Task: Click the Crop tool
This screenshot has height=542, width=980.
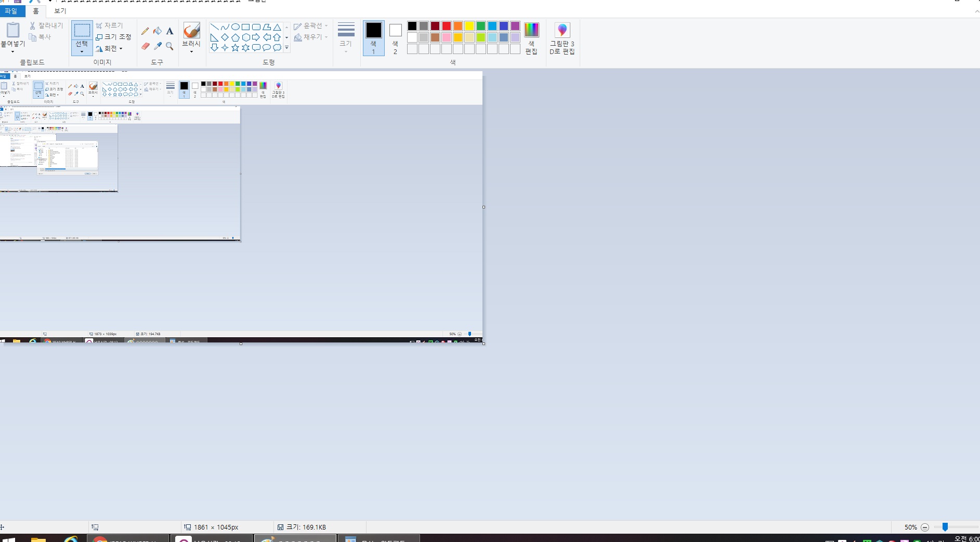Action: [x=109, y=25]
